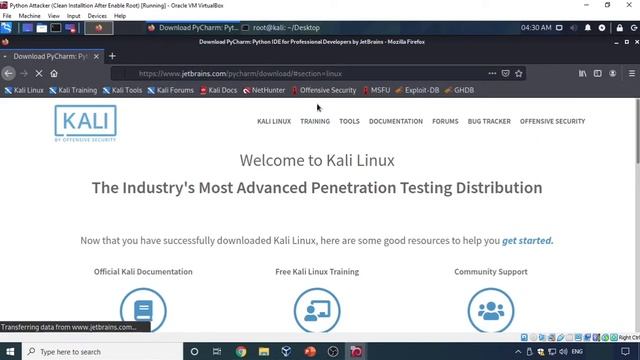
Task: Open the Kali Docs bookmark
Action: point(218,90)
